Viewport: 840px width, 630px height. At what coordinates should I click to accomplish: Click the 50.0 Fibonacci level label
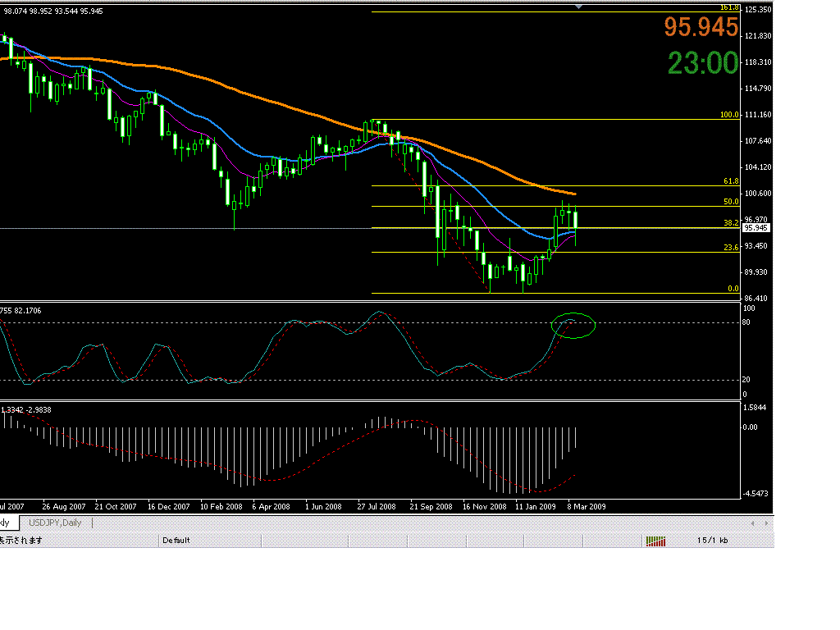tap(730, 202)
